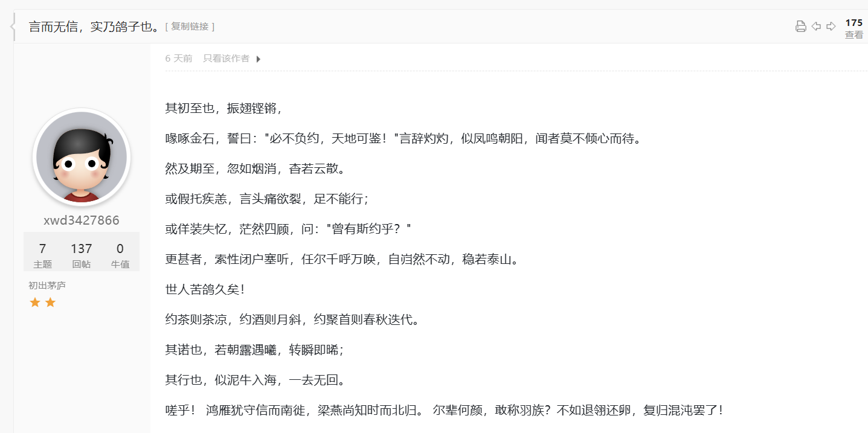Viewport: 868px width, 433px height.
Task: Click the print thread icon
Action: [800, 26]
